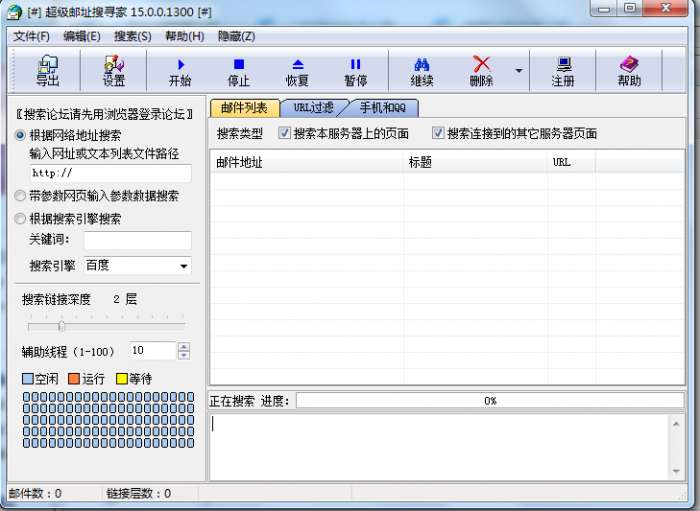The height and width of the screenshot is (511, 700).
Task: Switch to the 邮件列表 tab
Action: tap(244, 108)
